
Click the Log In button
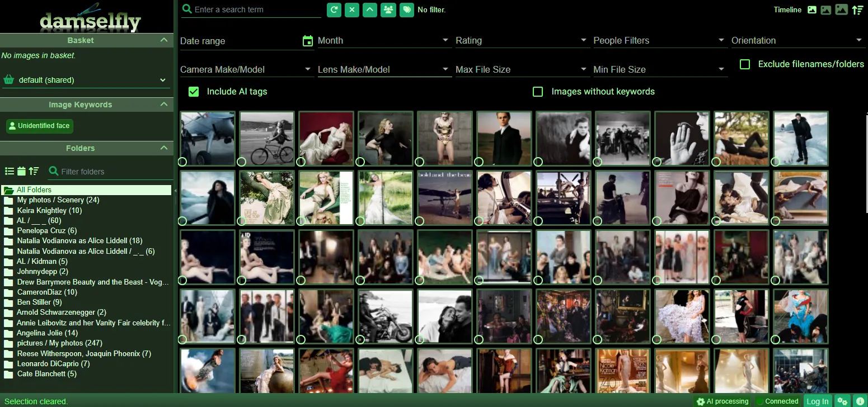pyautogui.click(x=817, y=401)
